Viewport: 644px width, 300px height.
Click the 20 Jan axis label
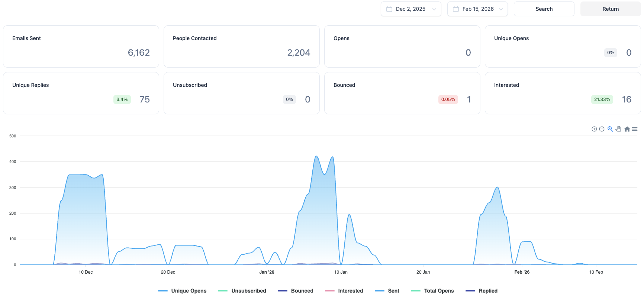tap(423, 272)
